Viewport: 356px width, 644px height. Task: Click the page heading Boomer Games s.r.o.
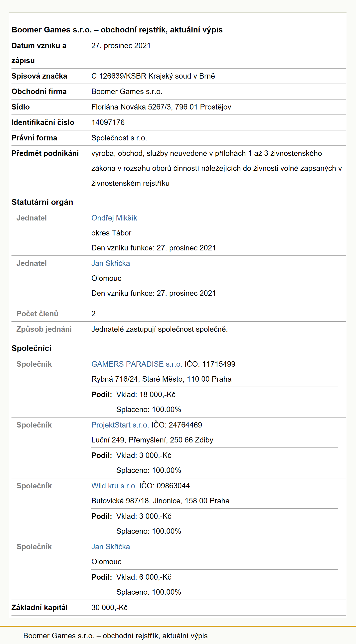point(117,30)
